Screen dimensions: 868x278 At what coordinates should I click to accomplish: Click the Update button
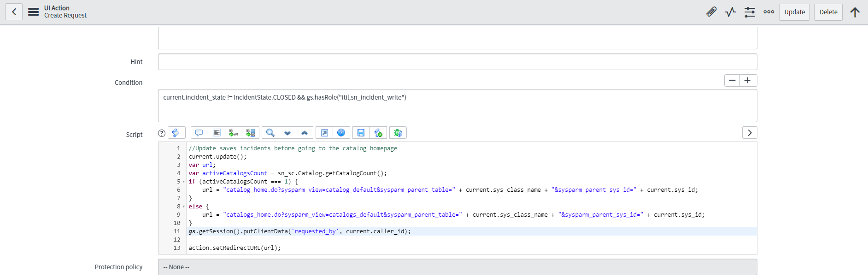tap(795, 12)
